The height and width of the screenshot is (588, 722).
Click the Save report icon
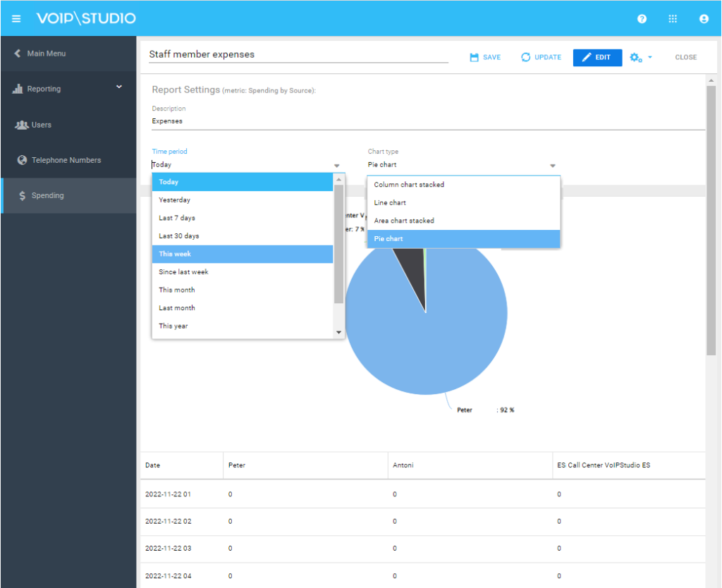coord(474,57)
